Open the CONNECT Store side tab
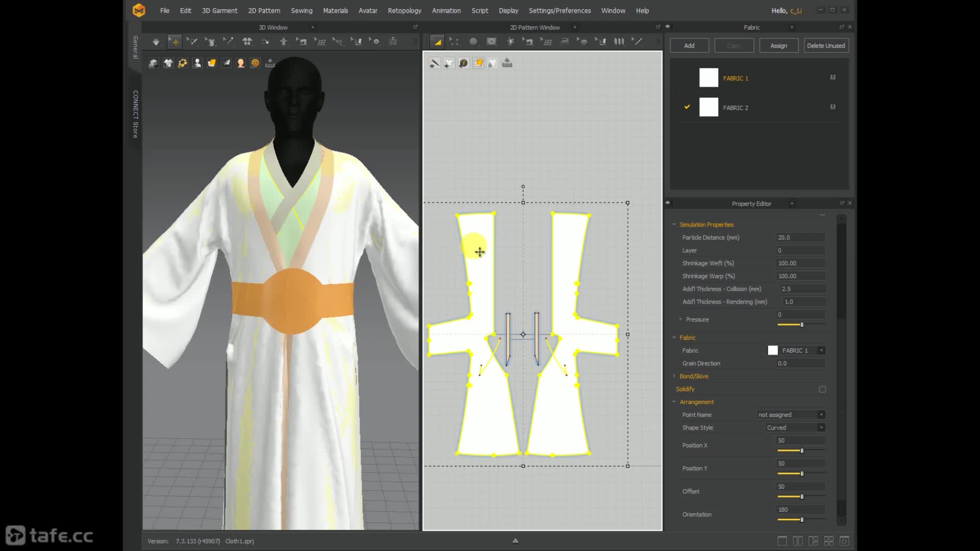This screenshot has height=551, width=980. click(135, 114)
